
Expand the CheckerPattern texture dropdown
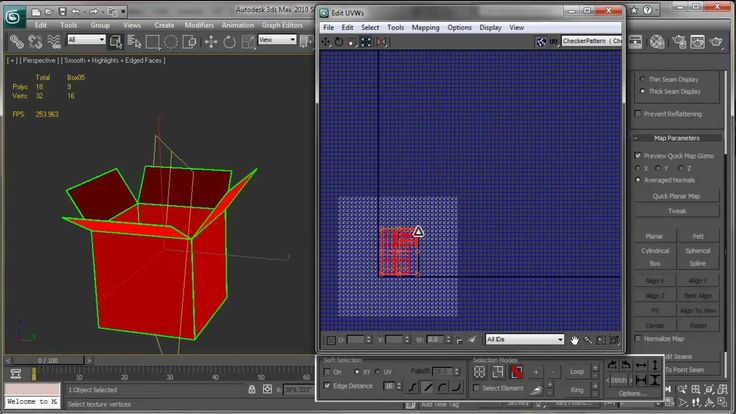tap(591, 42)
